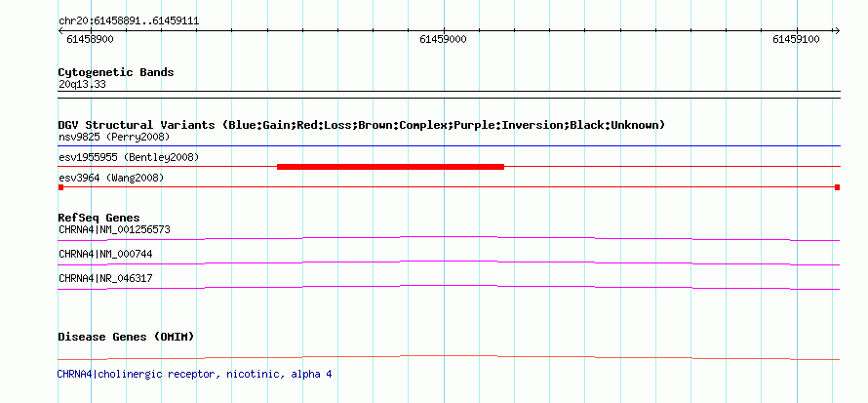Click the 20q13.33 band label
The height and width of the screenshot is (403, 868).
pos(82,85)
